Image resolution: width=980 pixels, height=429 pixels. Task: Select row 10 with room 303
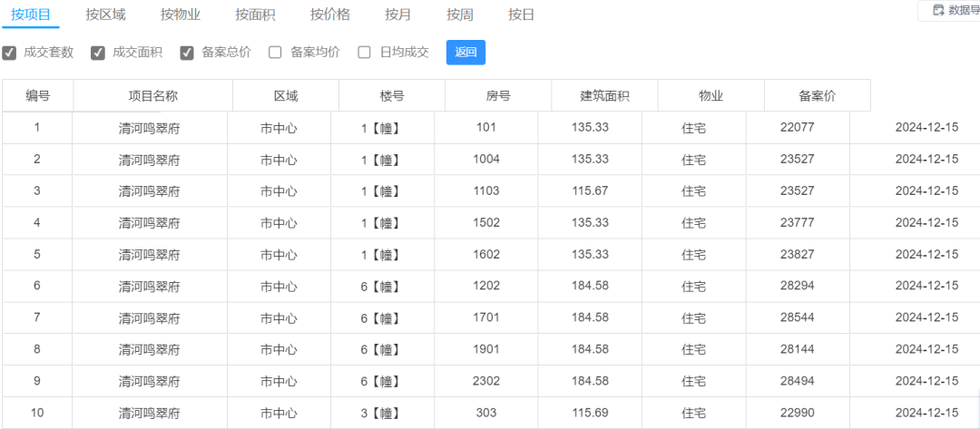[x=490, y=413]
